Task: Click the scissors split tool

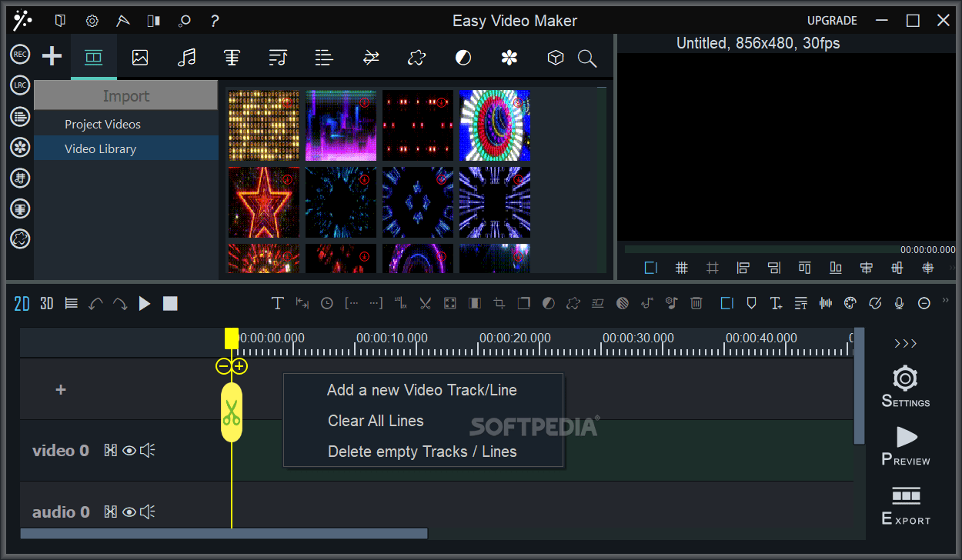Action: [426, 303]
